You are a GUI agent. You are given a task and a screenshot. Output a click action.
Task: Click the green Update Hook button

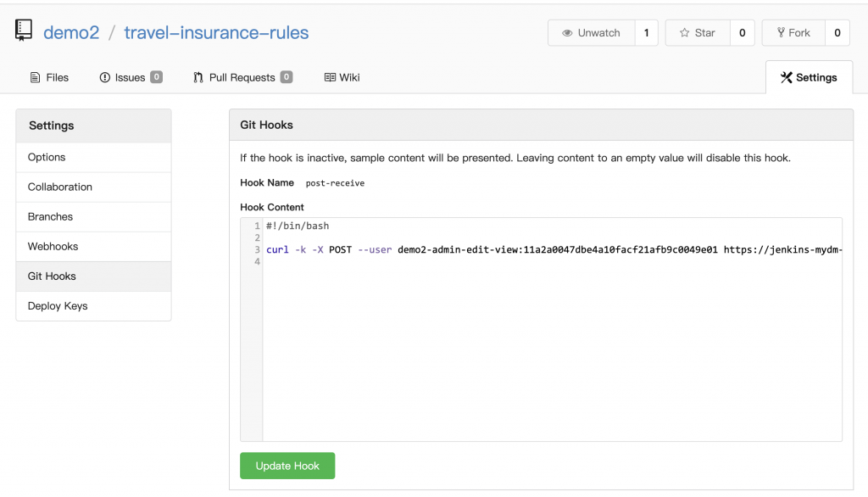(287, 466)
